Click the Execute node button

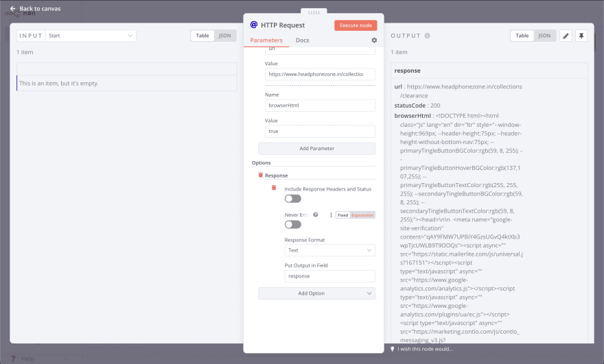[356, 25]
